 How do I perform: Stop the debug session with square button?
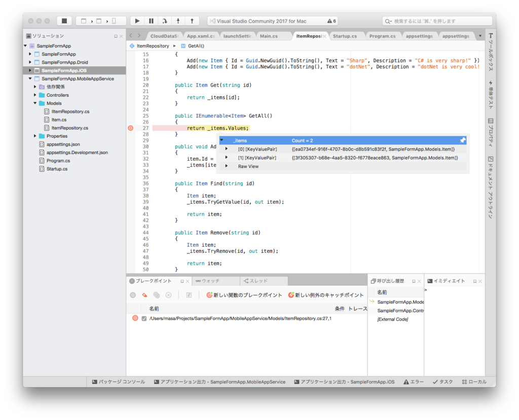(64, 21)
